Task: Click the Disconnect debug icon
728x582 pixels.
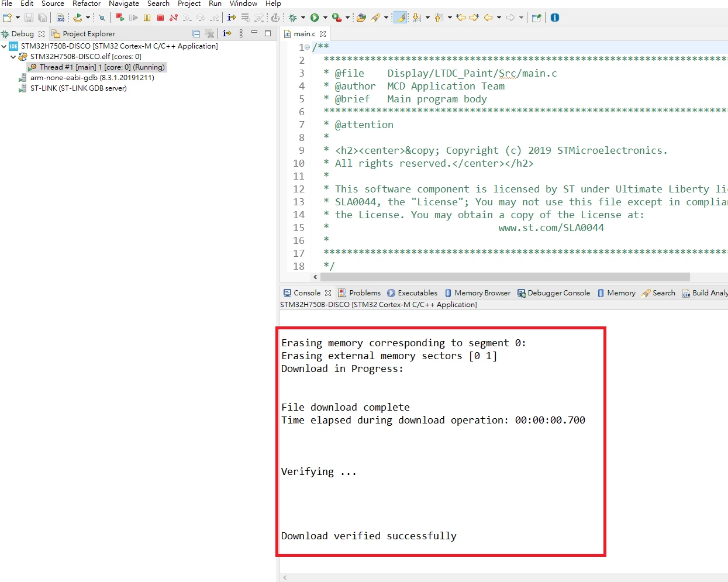Action: click(174, 18)
